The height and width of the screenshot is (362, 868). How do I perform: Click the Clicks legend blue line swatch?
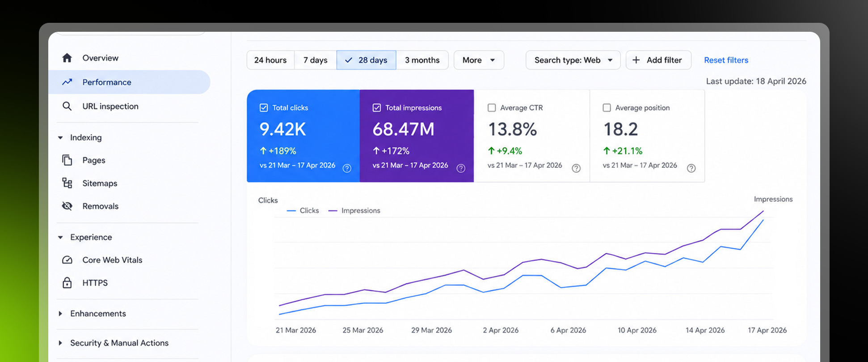291,211
